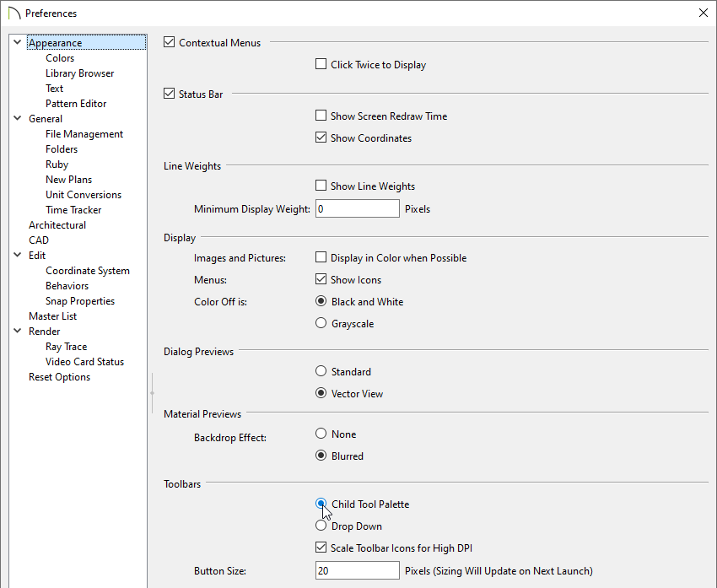Image resolution: width=717 pixels, height=588 pixels.
Task: View the Ruby preferences page
Action: (x=57, y=164)
